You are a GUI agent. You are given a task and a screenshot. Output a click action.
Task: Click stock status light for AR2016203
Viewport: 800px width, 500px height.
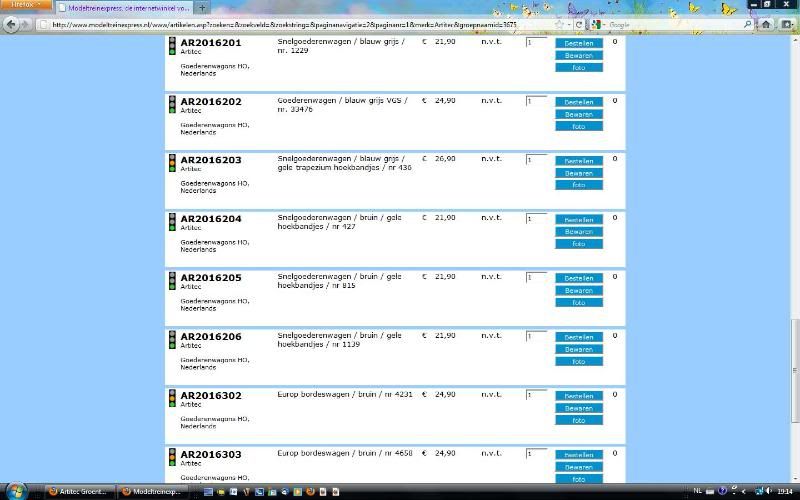pos(172,163)
